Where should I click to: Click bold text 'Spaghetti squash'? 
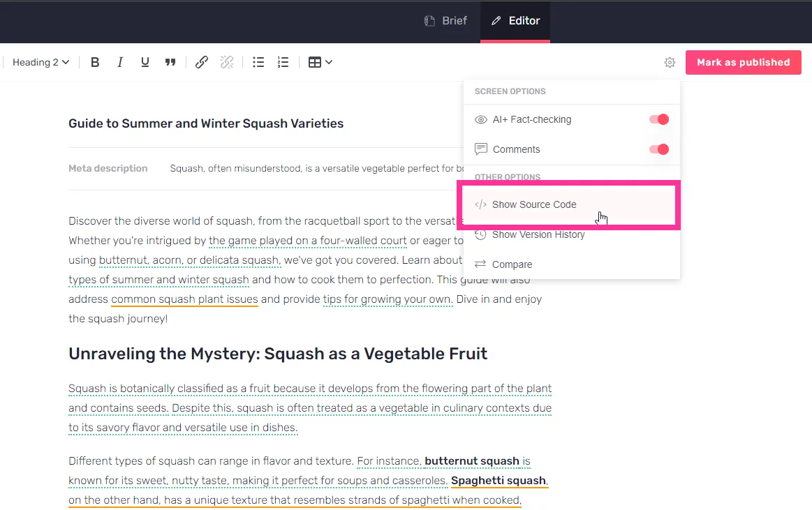(x=499, y=481)
